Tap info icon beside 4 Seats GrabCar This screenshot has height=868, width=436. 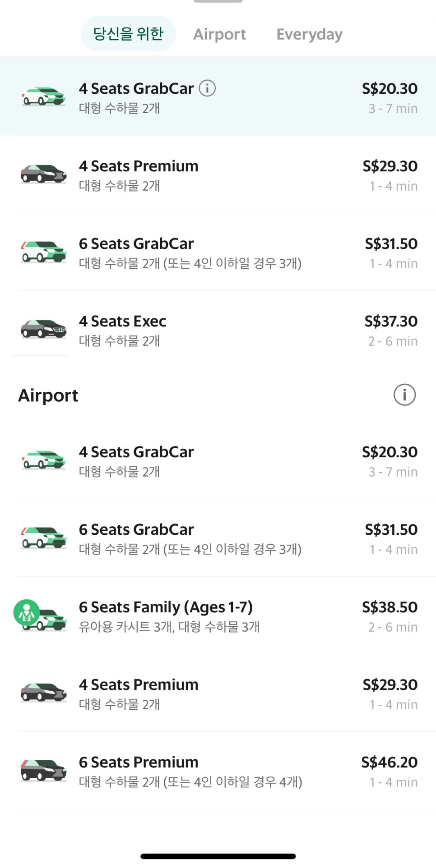(x=207, y=88)
